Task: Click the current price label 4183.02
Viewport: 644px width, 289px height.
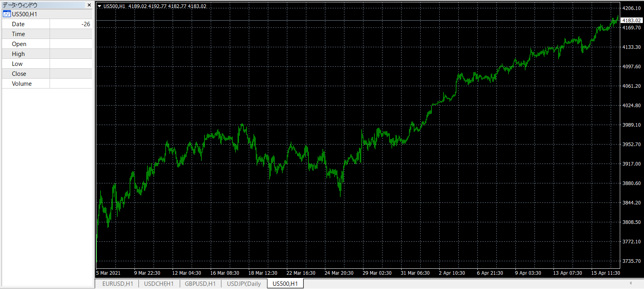Action: coord(631,20)
